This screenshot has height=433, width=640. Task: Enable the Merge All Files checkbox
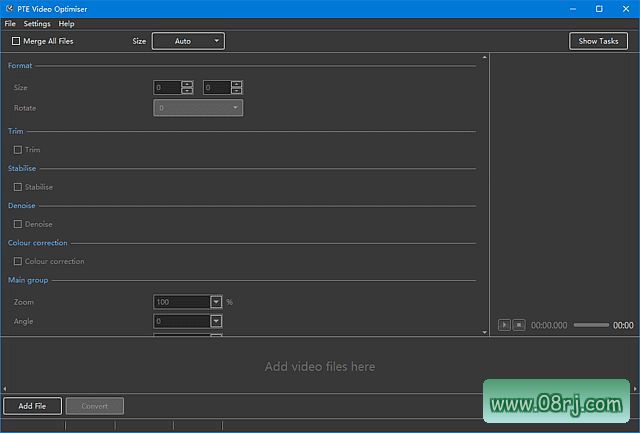coord(16,41)
